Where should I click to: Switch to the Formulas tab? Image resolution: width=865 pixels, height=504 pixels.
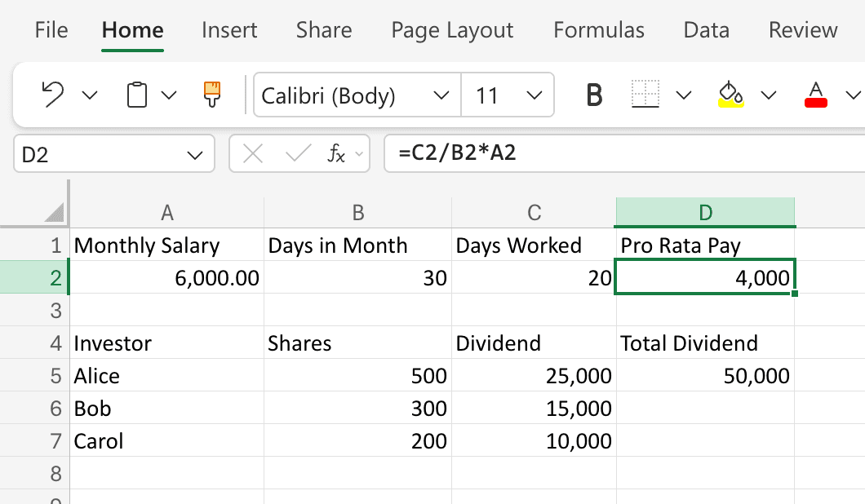coord(599,30)
